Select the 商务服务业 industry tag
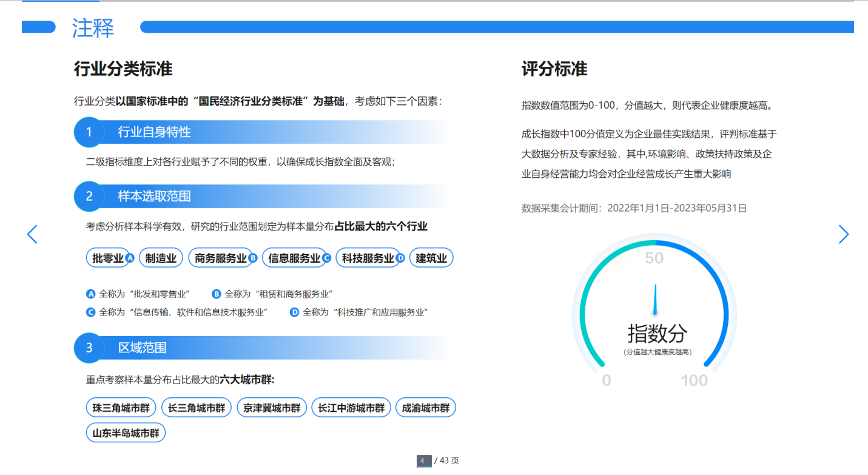This screenshot has width=868, height=475. click(220, 258)
